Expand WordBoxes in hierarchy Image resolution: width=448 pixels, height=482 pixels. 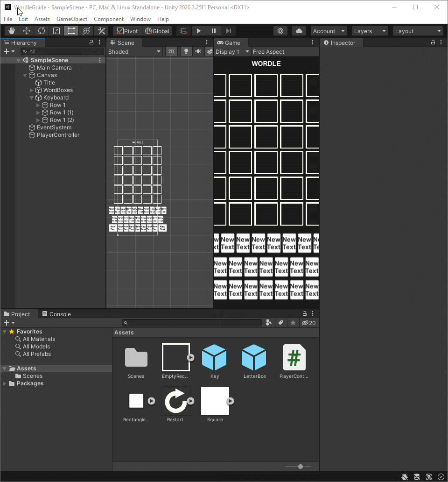click(x=31, y=90)
